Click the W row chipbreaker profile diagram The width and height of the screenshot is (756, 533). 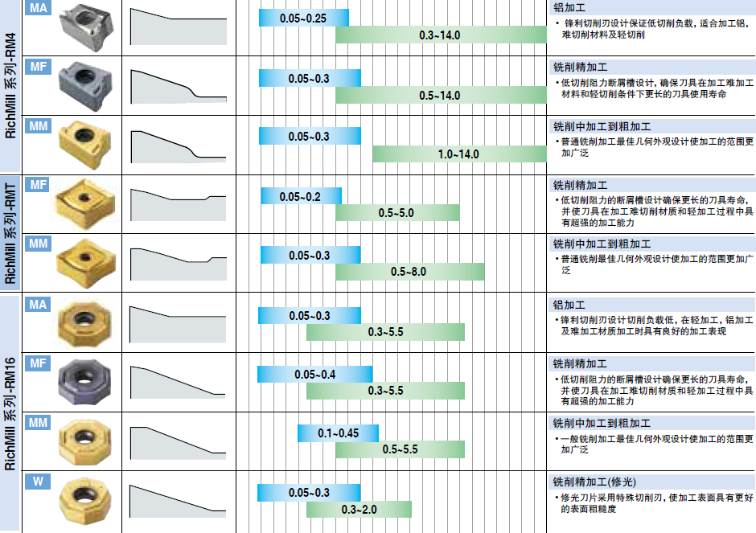click(178, 502)
